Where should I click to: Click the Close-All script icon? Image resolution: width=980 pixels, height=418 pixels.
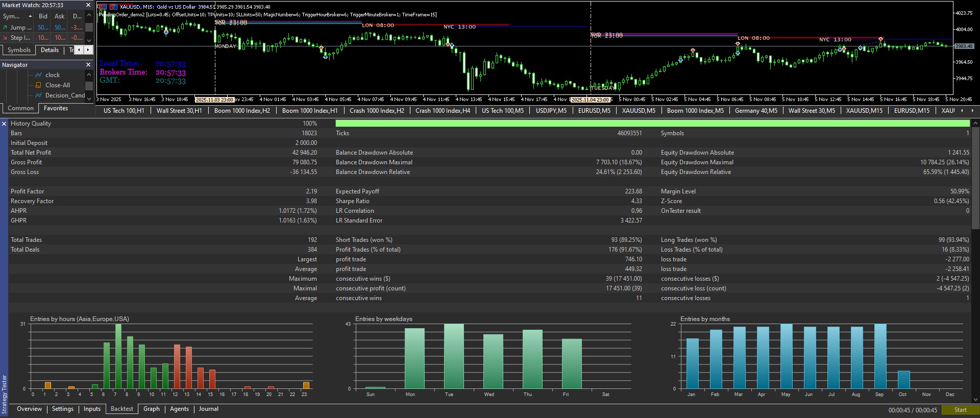38,85
